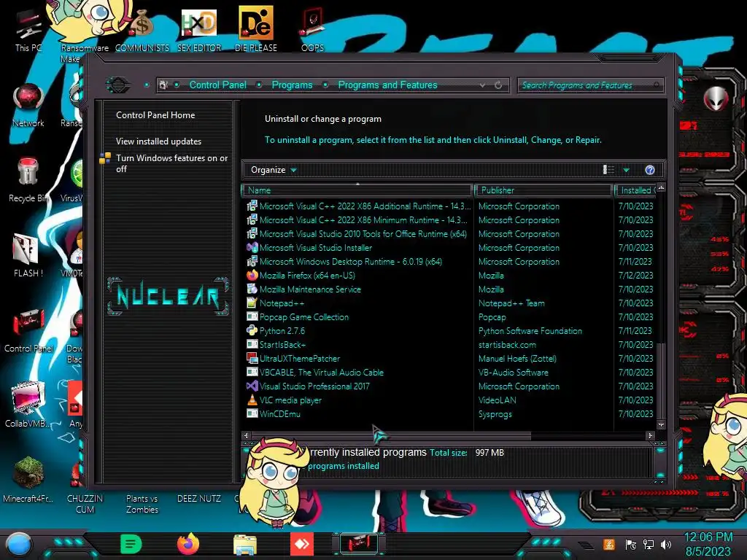Select Microsoft Visual Studio Installer row
747x560 pixels.
point(449,248)
